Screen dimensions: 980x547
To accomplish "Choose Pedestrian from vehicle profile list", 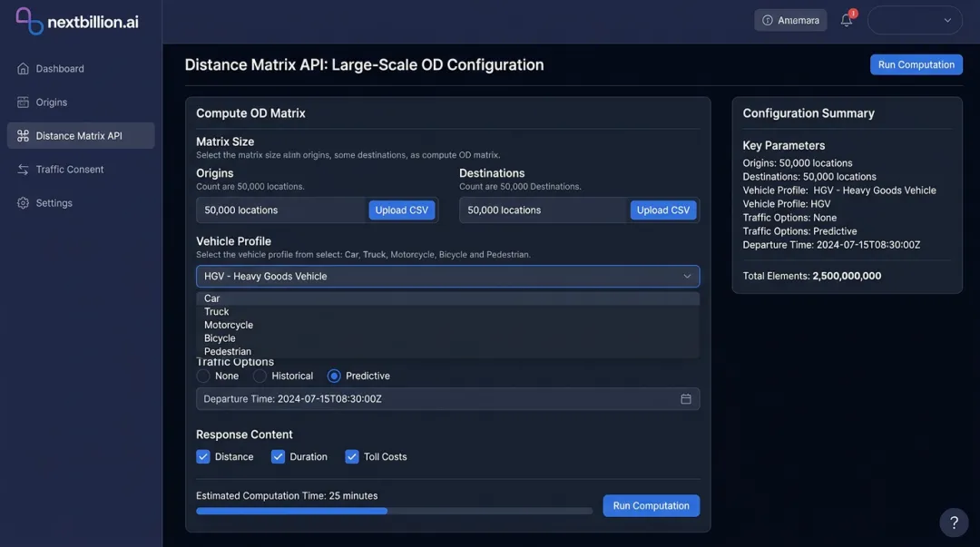I will [x=447, y=351].
